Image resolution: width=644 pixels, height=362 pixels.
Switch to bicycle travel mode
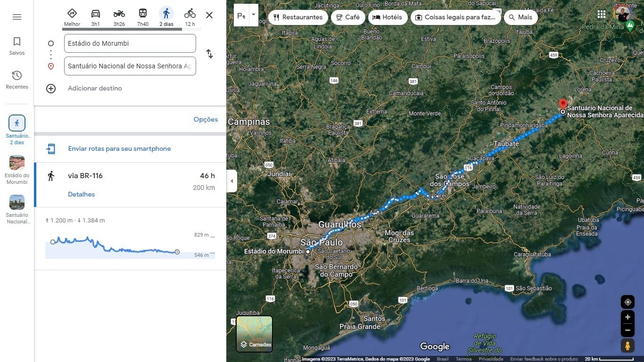tap(190, 17)
